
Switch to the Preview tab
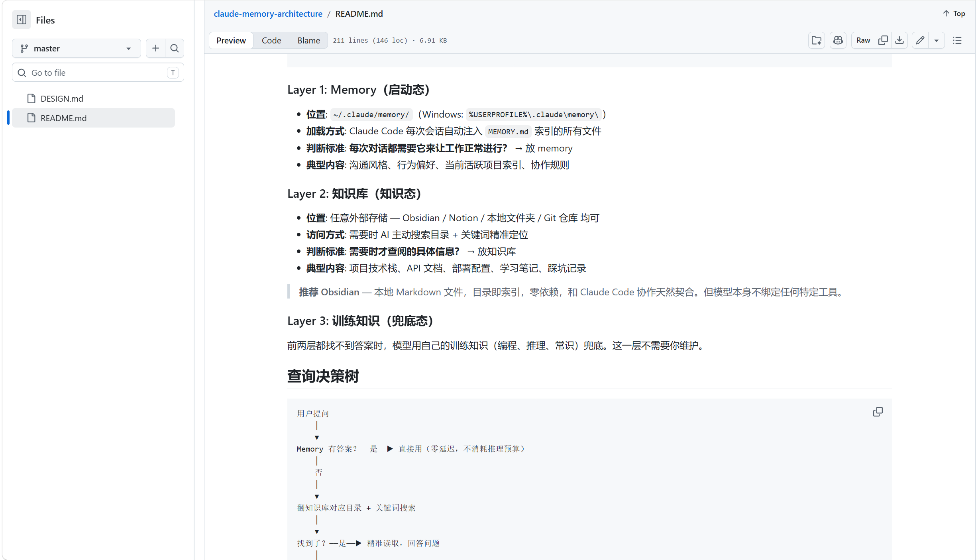[x=231, y=40]
